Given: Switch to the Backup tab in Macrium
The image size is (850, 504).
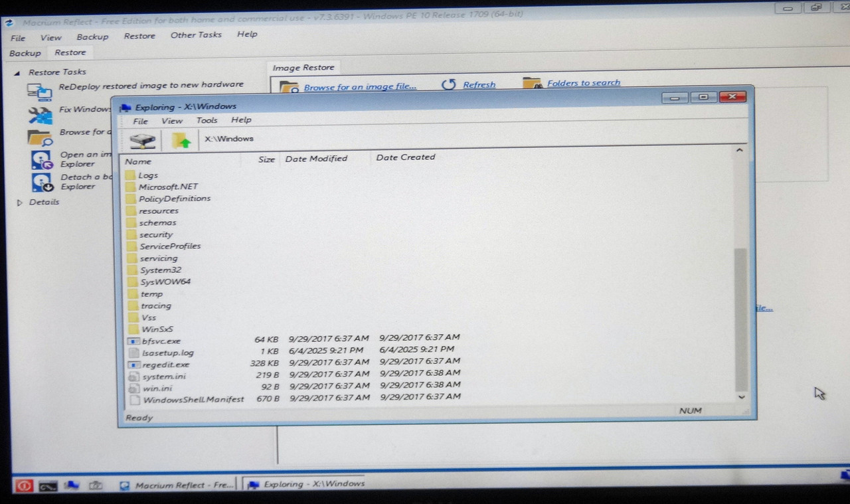Looking at the screenshot, I should click(25, 53).
